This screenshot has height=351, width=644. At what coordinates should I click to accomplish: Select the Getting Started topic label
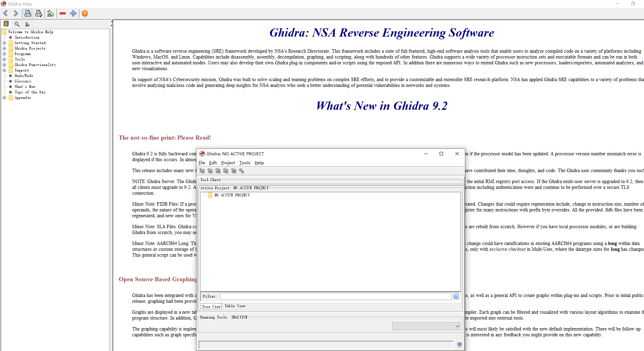point(30,43)
